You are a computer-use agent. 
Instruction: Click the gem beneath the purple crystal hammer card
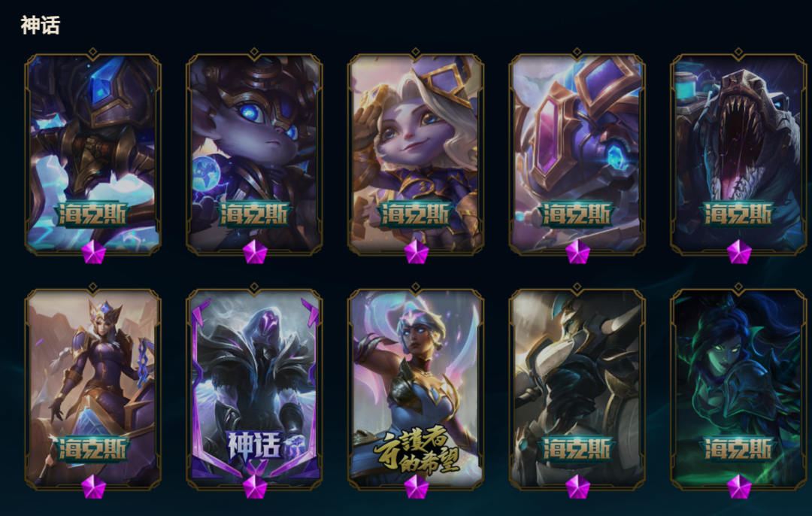[x=578, y=252]
